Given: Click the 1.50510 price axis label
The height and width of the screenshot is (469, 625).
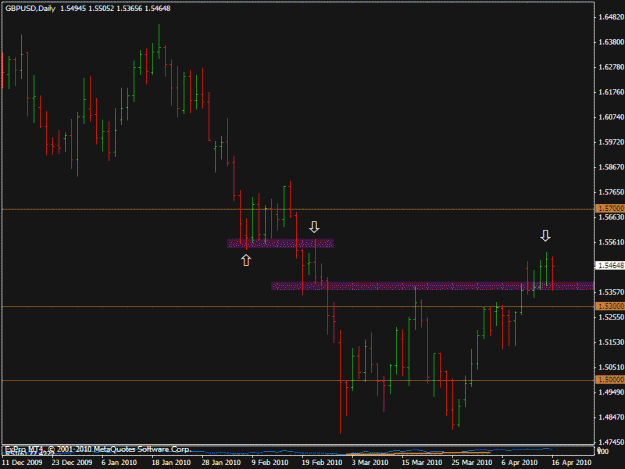Looking at the screenshot, I should (x=611, y=367).
